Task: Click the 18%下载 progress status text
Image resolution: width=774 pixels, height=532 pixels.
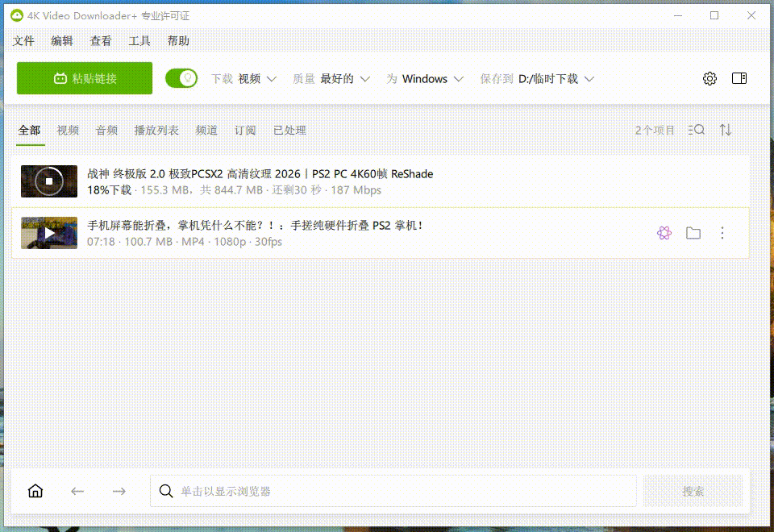Action: [x=109, y=190]
